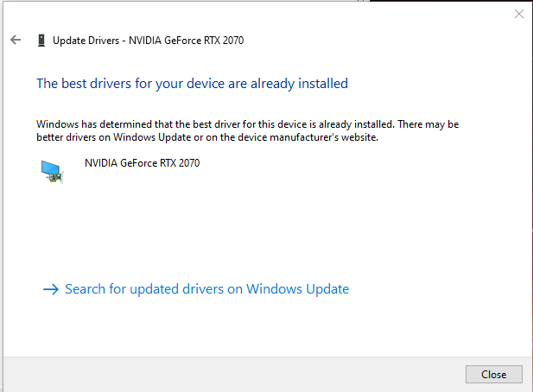
Task: Click the blue arrow beside the Search link
Action: click(x=51, y=289)
